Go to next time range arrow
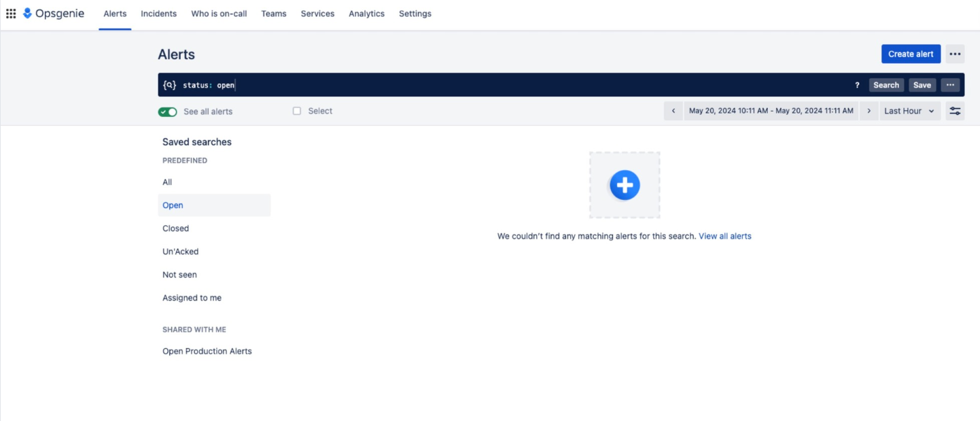Image resolution: width=980 pixels, height=421 pixels. [x=869, y=111]
